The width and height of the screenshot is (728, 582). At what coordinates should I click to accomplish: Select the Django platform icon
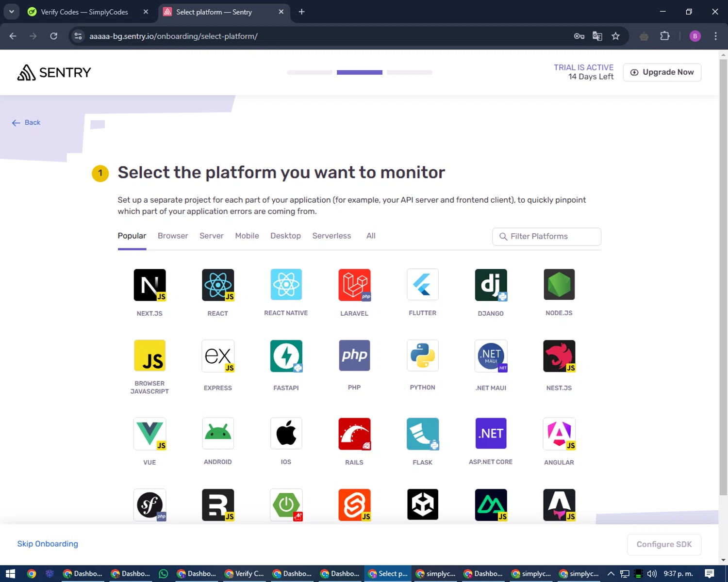pyautogui.click(x=491, y=285)
